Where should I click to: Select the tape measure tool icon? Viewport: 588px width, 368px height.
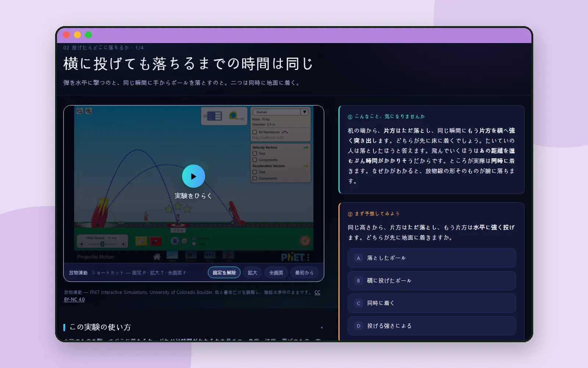[236, 116]
